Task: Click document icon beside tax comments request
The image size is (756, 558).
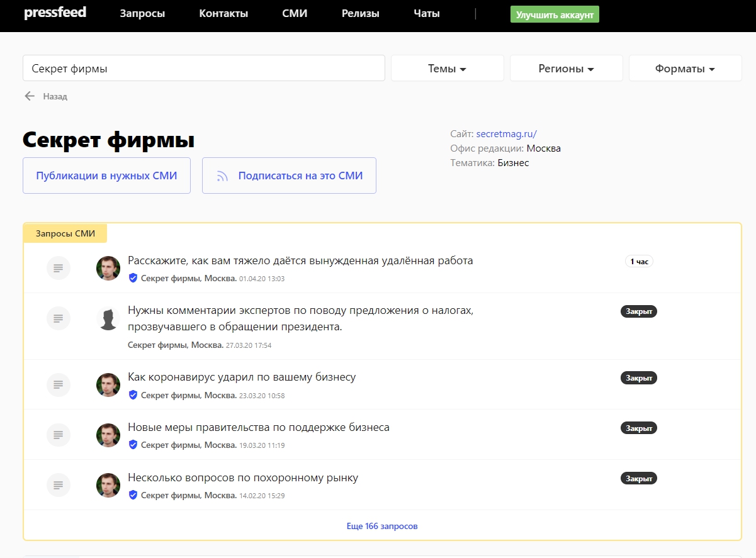Action: point(59,318)
